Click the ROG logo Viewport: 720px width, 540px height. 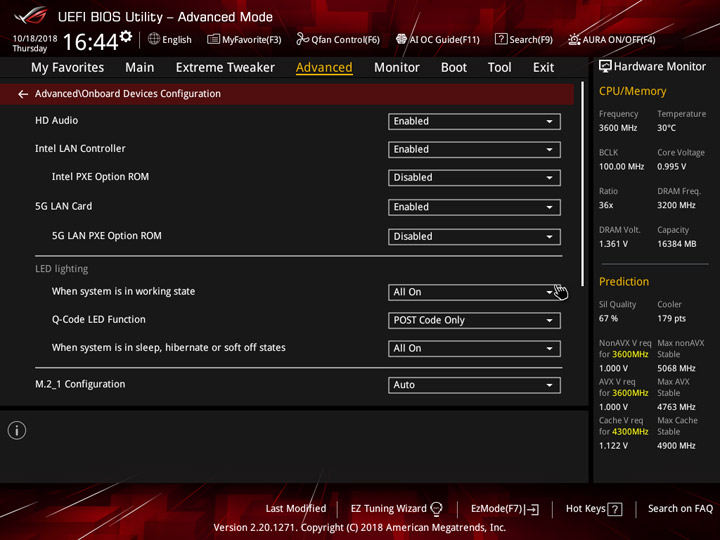(31, 15)
